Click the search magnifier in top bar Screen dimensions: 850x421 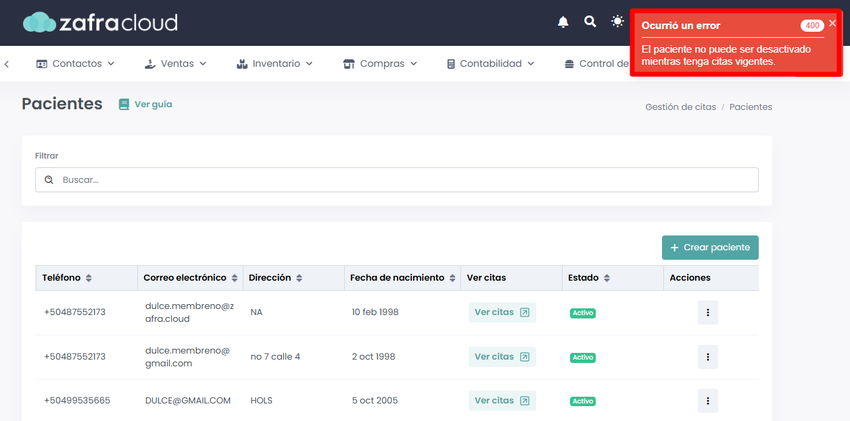pos(590,22)
